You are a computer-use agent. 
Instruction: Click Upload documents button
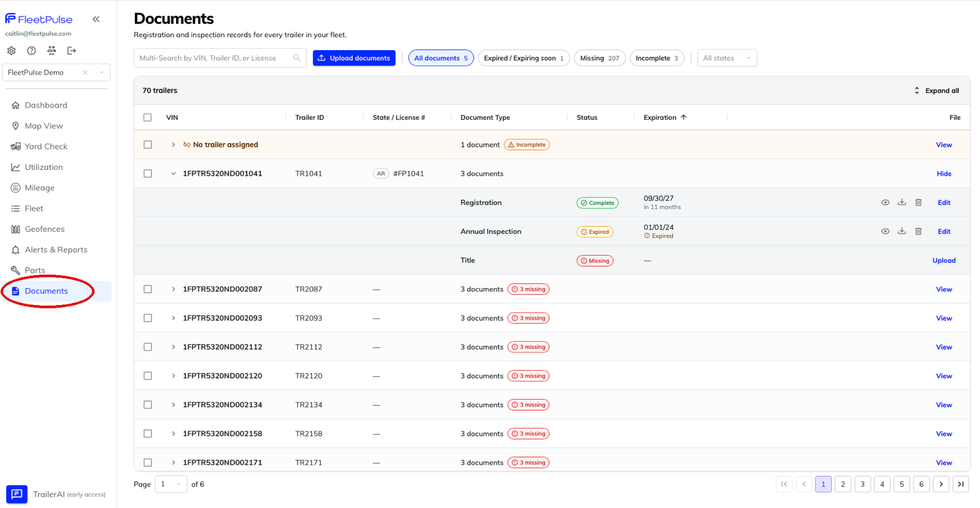[354, 58]
